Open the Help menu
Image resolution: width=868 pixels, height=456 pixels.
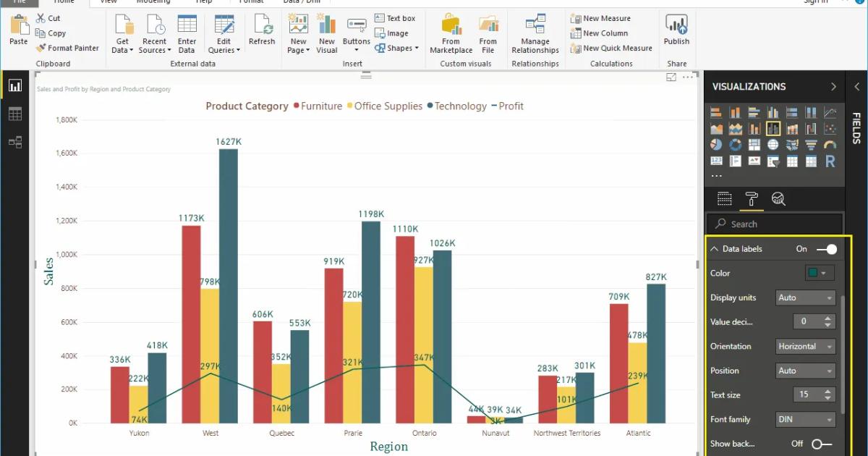(x=205, y=2)
